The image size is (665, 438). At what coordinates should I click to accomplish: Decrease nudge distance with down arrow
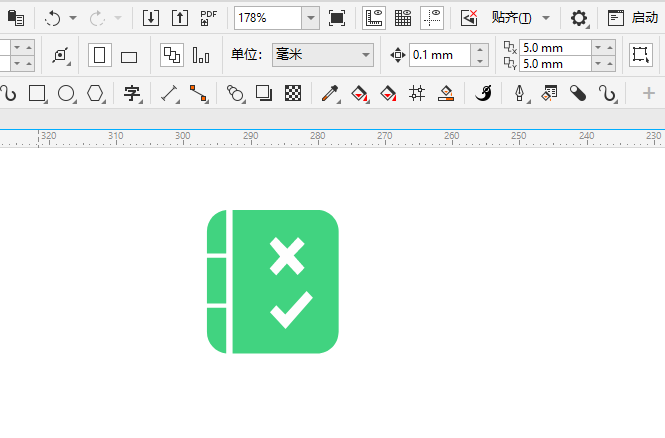coord(480,61)
